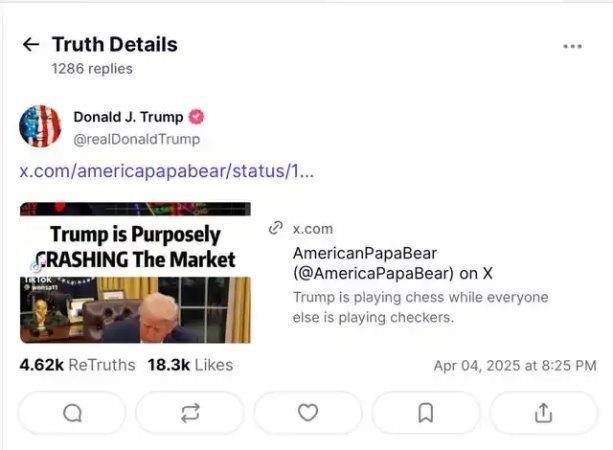
Task: View the 4.62k ReTruths list
Action: pyautogui.click(x=77, y=365)
